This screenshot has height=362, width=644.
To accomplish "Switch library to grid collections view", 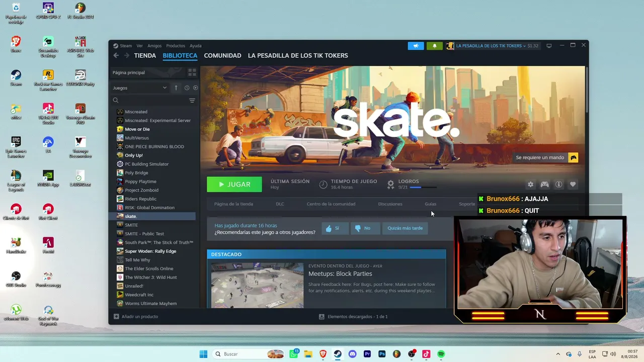I will [x=192, y=72].
